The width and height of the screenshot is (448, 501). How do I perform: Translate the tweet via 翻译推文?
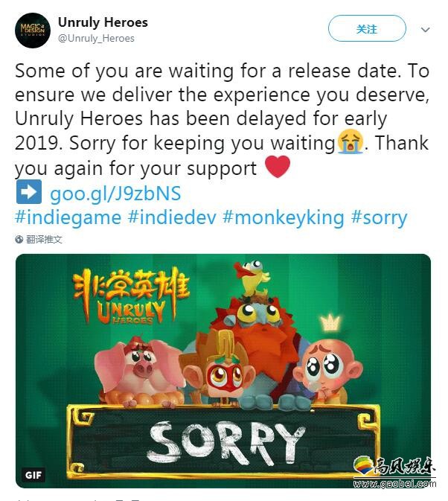pyautogui.click(x=44, y=239)
